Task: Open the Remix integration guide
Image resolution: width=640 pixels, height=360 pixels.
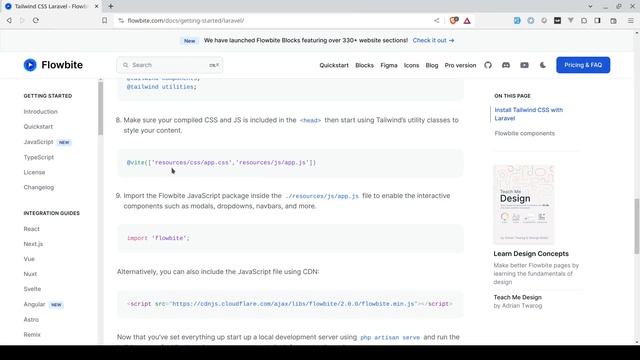Action: (x=32, y=335)
